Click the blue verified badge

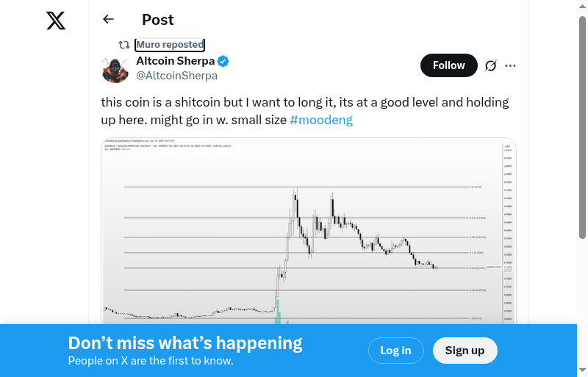223,61
